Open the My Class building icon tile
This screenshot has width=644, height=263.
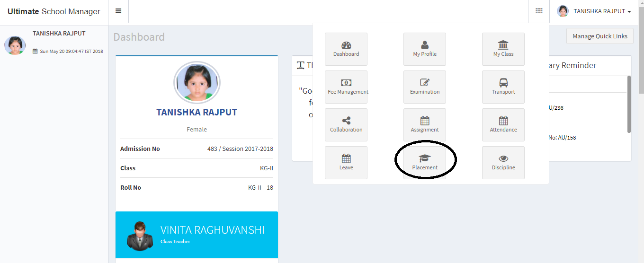(x=503, y=49)
